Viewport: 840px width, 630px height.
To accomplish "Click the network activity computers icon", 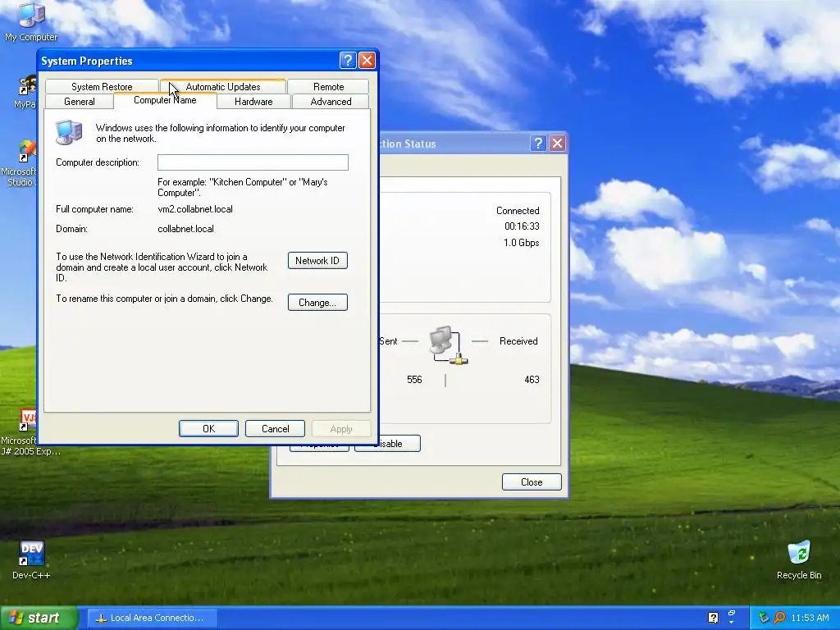I will [x=448, y=345].
